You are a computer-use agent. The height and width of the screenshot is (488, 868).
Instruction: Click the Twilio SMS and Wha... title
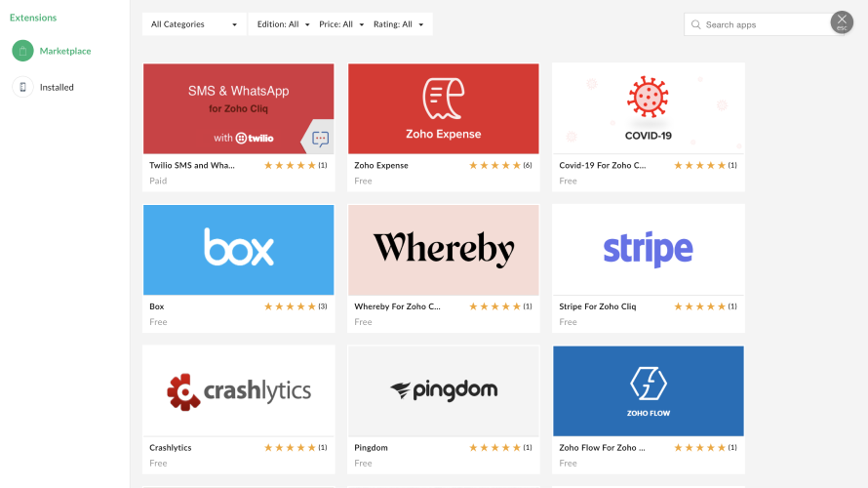click(x=192, y=165)
